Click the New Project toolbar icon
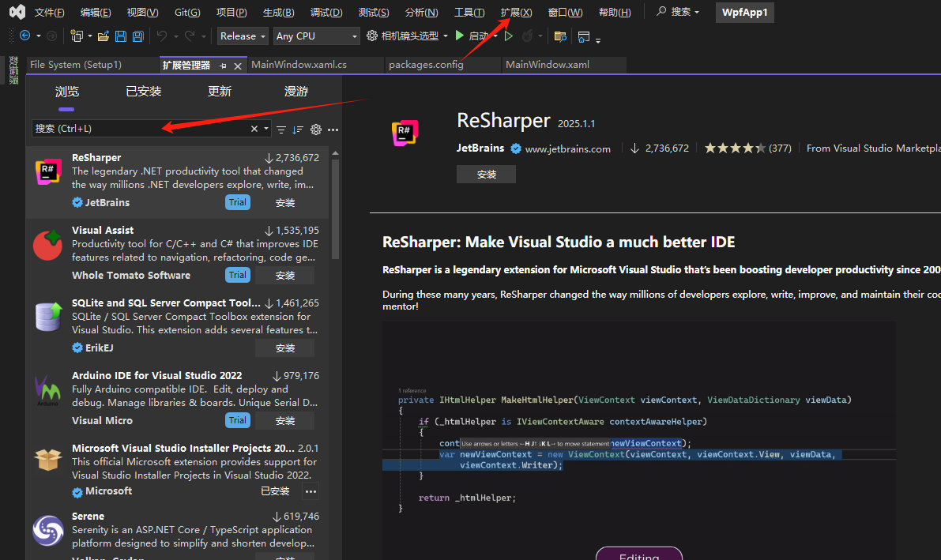The width and height of the screenshot is (941, 560). click(77, 36)
